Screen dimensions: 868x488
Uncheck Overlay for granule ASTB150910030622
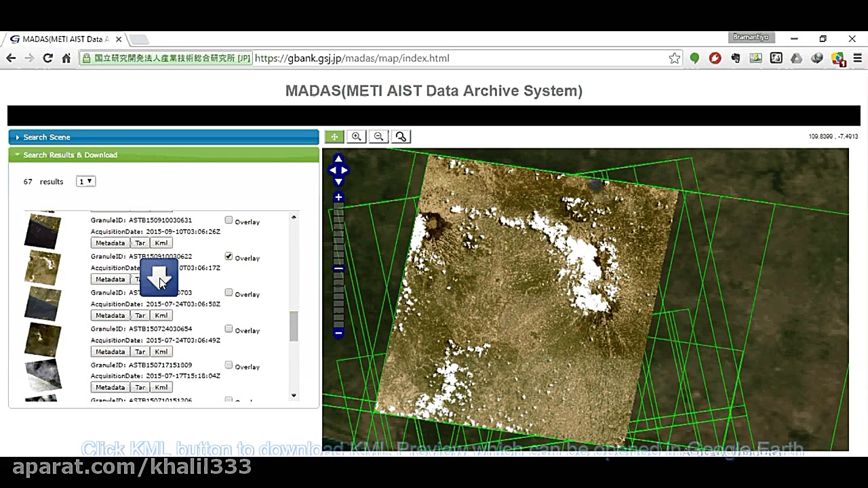pyautogui.click(x=229, y=256)
